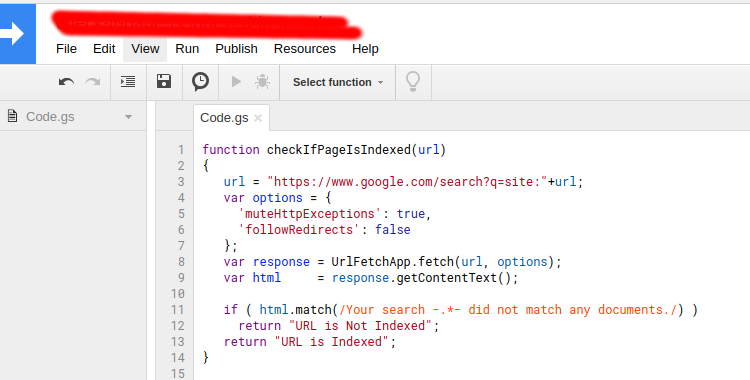The height and width of the screenshot is (380, 750).
Task: Click response.getContentText() in line 9
Action: [x=425, y=278]
